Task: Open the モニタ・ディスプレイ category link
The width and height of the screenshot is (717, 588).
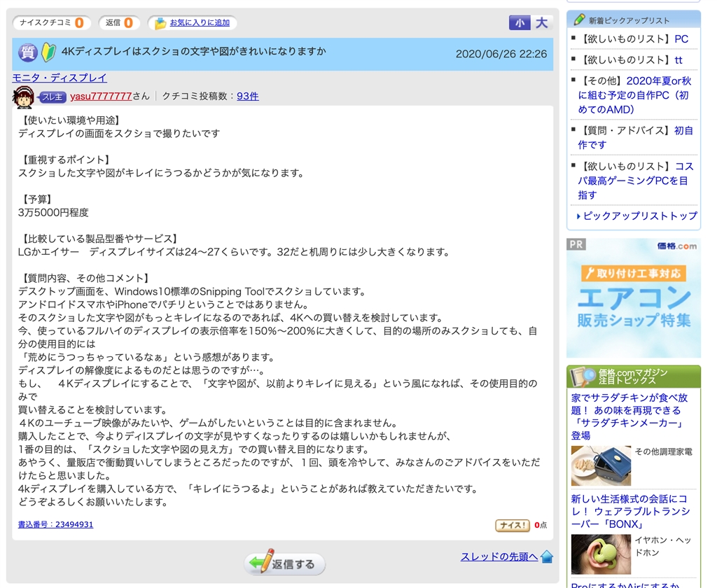Action: 60,78
